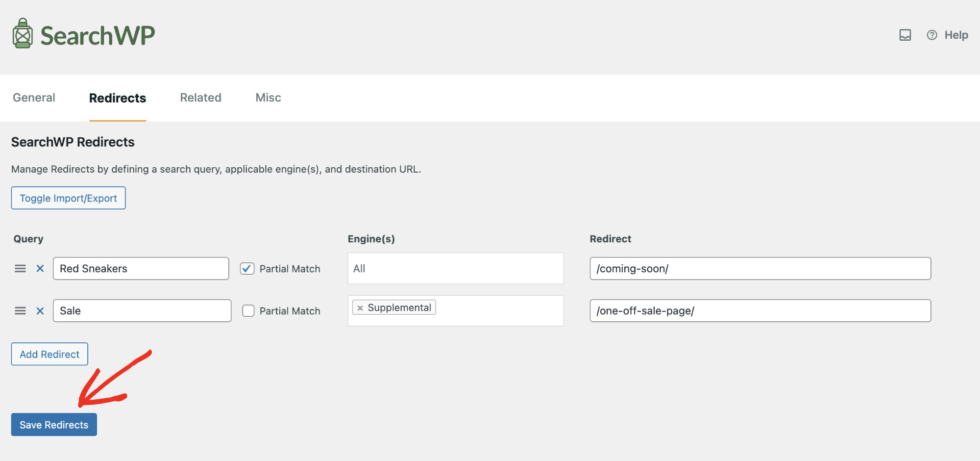Switch to the Misc tab
This screenshot has width=980, height=461.
(x=268, y=98)
